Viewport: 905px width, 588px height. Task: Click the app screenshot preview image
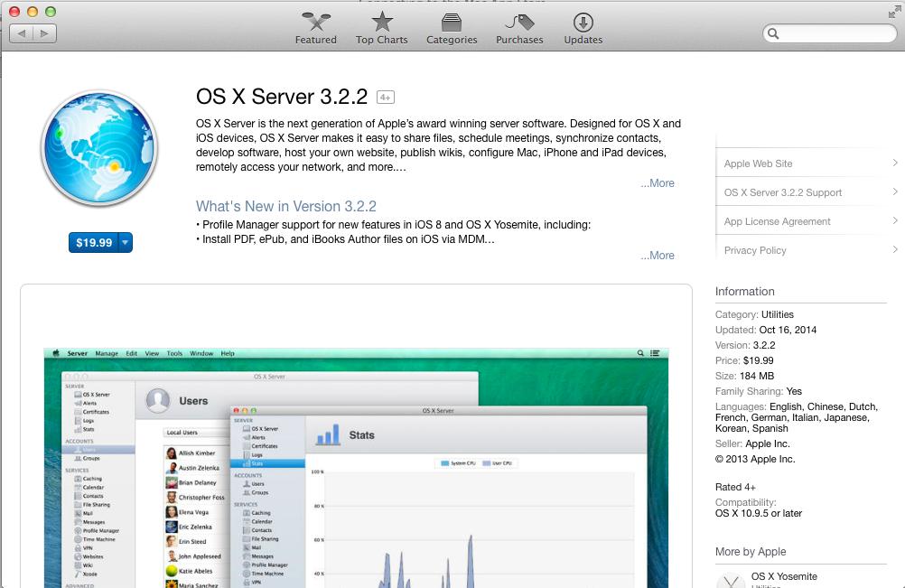tap(356, 468)
